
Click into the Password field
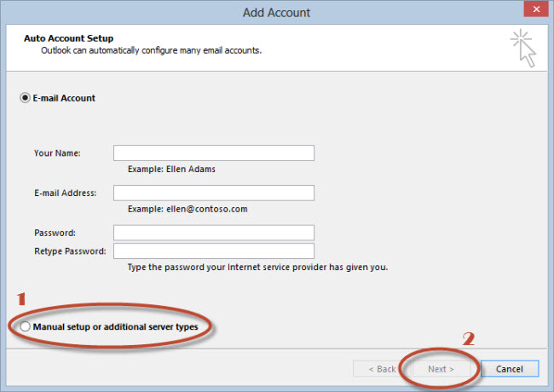pyautogui.click(x=214, y=233)
